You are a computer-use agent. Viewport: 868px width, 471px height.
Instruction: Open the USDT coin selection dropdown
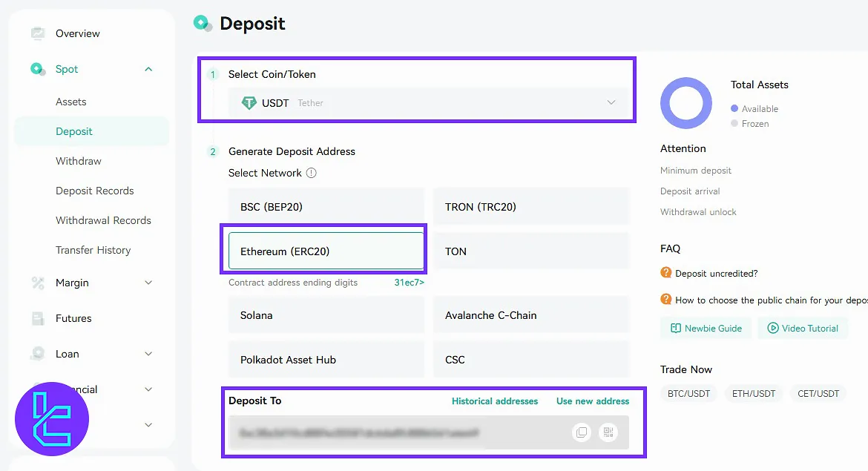429,103
